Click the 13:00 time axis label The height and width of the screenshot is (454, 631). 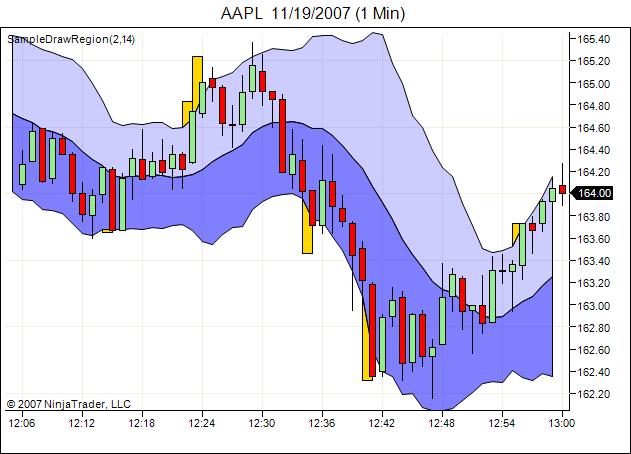tap(562, 423)
